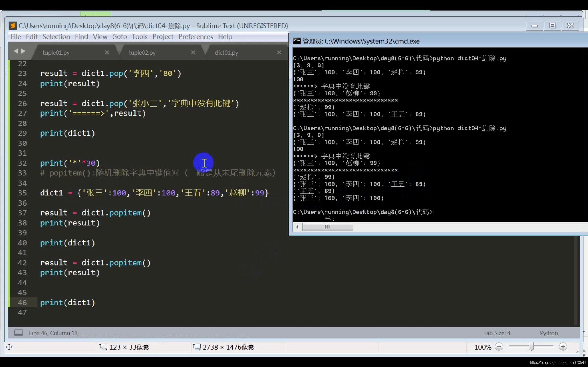The height and width of the screenshot is (367, 588).
Task: Switch to the dict01.py tab
Action: coord(226,53)
